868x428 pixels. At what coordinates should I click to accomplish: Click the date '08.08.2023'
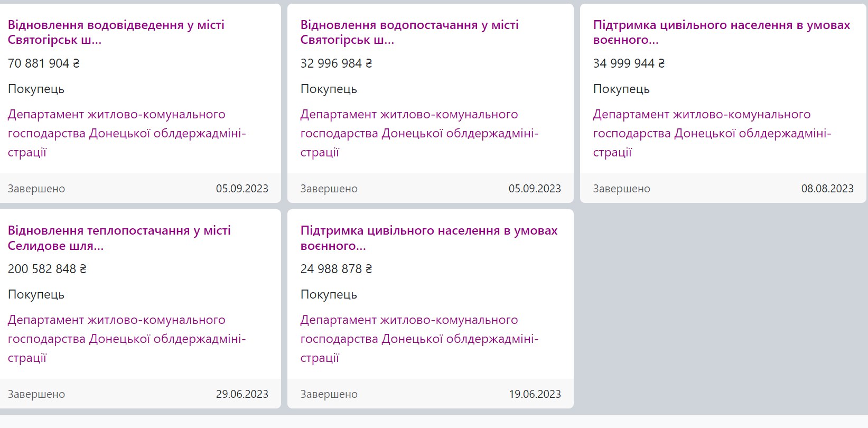827,189
